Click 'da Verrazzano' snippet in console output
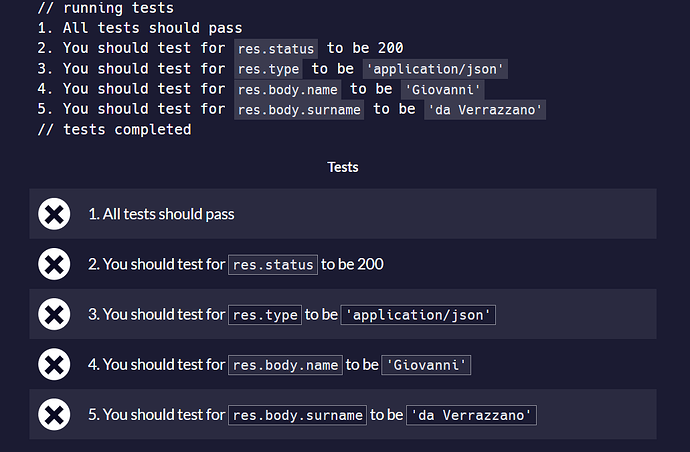The height and width of the screenshot is (452, 690). pyautogui.click(x=485, y=110)
